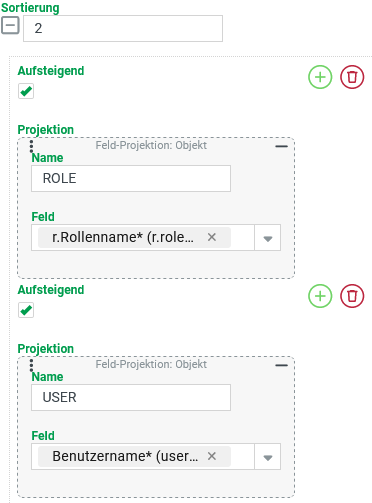This screenshot has height=503, width=372.
Task: Select the r.Rollenname field chip
Action: point(123,237)
